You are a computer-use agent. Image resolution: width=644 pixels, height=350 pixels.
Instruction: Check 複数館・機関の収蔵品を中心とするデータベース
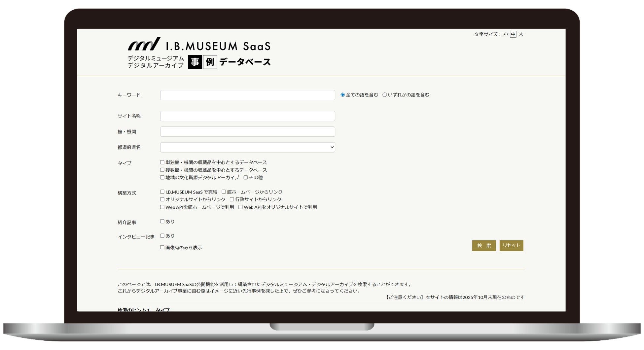(x=162, y=170)
